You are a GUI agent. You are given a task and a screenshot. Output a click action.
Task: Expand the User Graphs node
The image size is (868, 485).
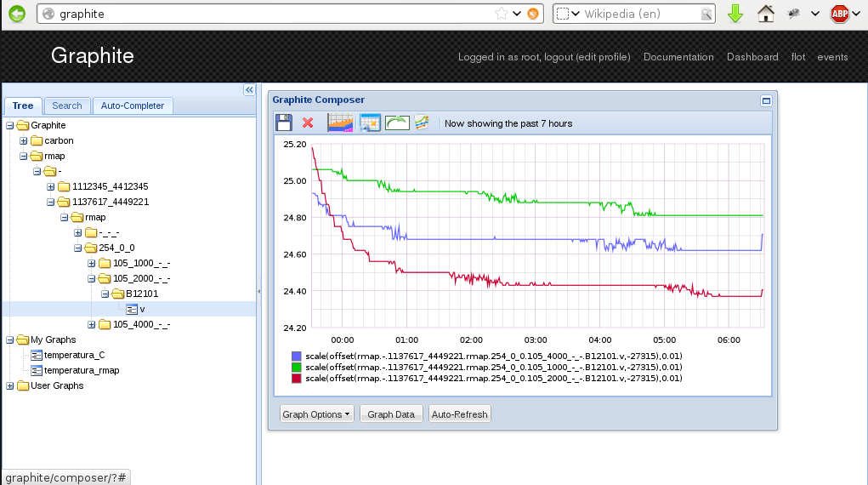[x=10, y=385]
